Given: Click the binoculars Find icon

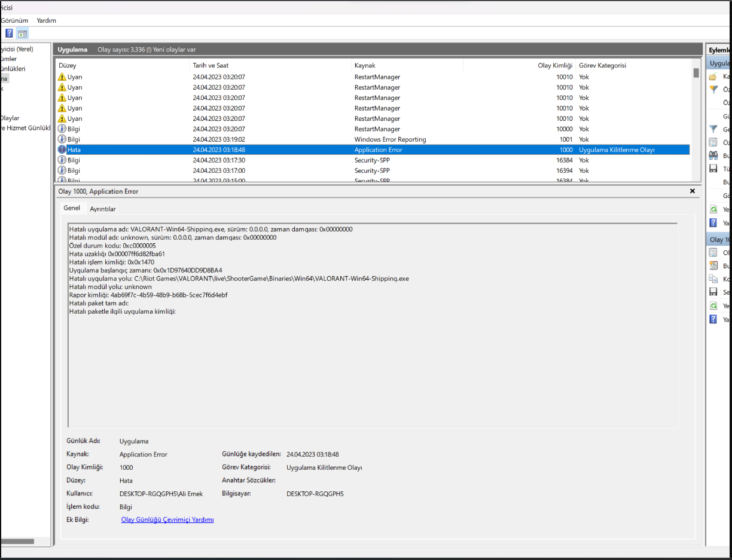Looking at the screenshot, I should [x=713, y=155].
